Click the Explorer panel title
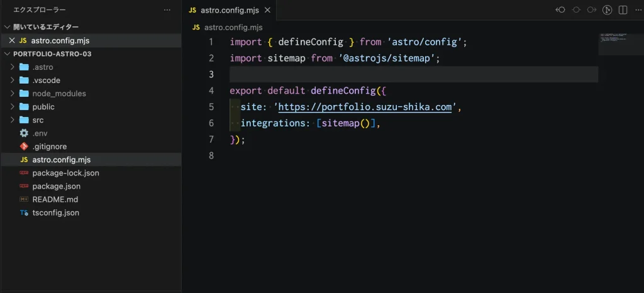Image resolution: width=644 pixels, height=293 pixels. tap(40, 10)
